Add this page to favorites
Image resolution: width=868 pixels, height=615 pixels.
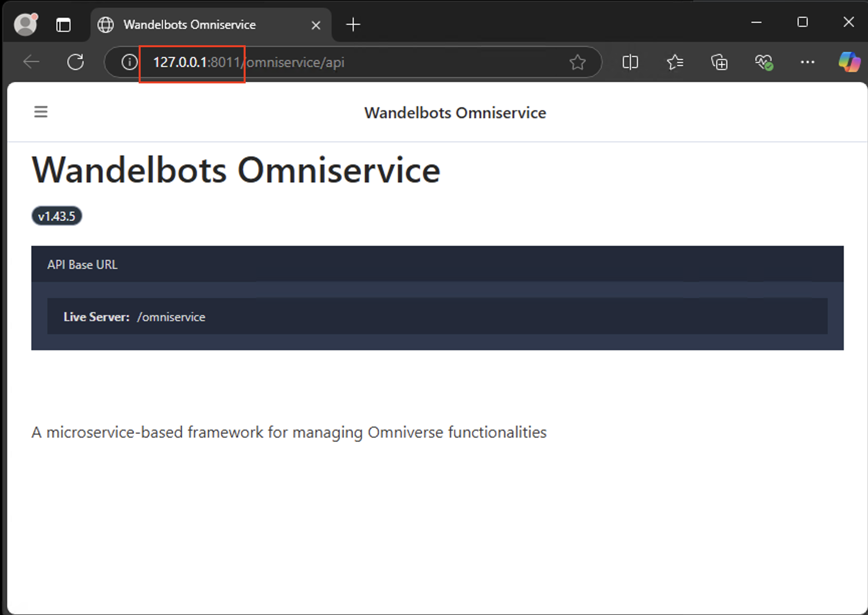578,62
